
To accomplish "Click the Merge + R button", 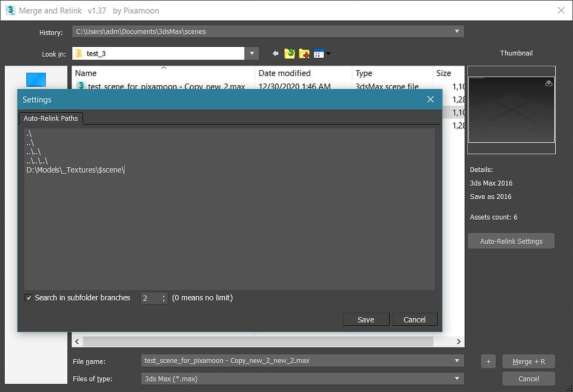I will pyautogui.click(x=529, y=362).
